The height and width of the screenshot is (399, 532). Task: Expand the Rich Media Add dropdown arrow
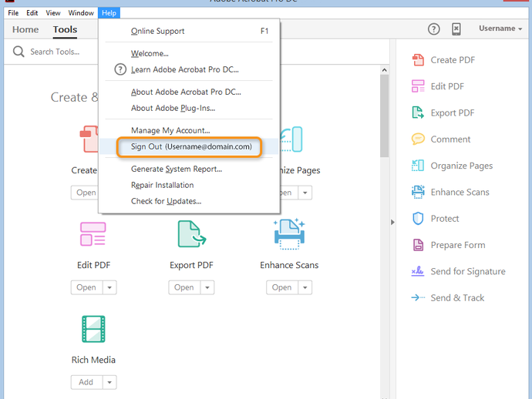click(x=109, y=382)
